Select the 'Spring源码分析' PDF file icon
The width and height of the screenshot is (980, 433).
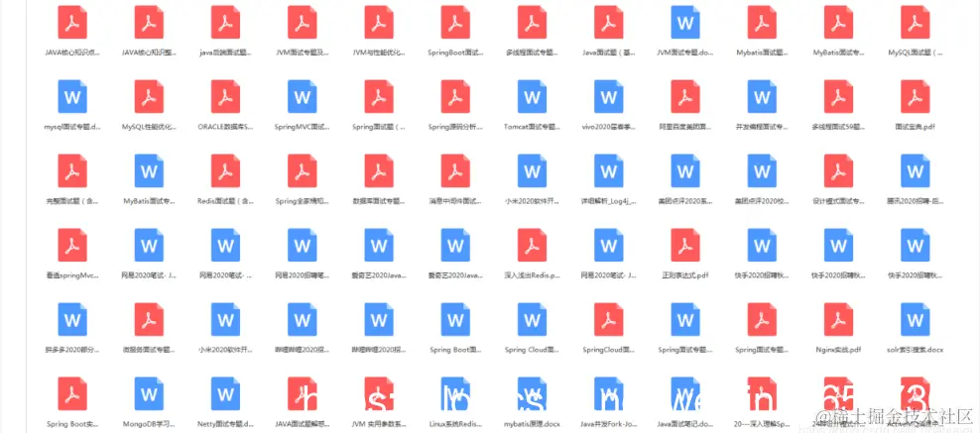[455, 96]
